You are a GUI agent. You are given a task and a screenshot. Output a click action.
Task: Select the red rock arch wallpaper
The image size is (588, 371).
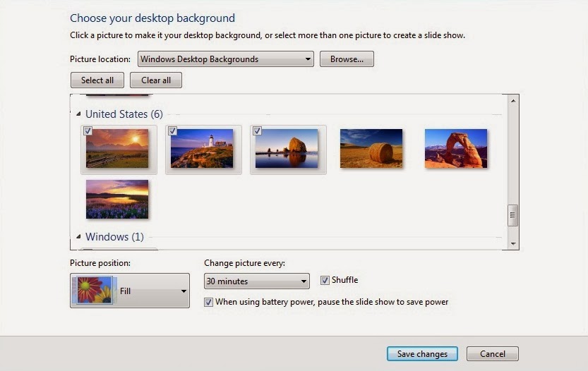point(456,148)
